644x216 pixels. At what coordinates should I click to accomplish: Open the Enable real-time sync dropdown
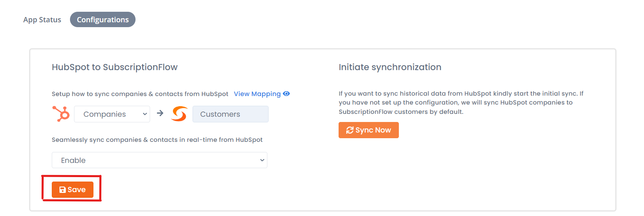coord(159,160)
